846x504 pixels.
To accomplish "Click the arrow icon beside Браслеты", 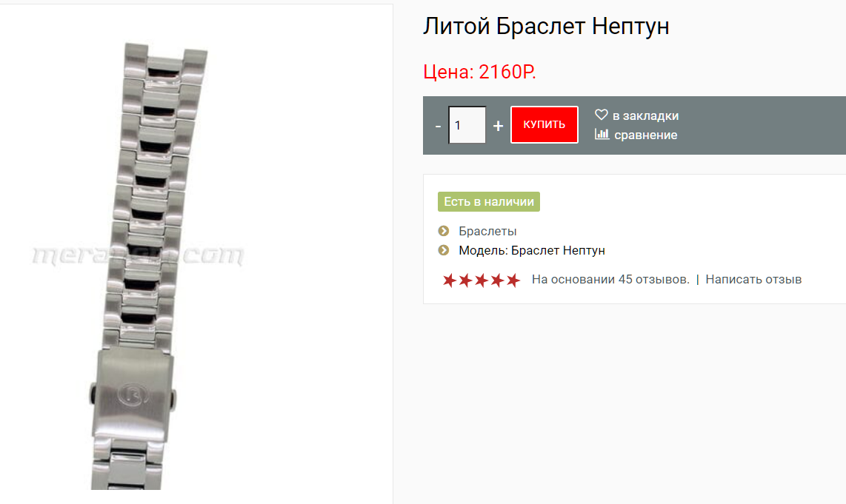I will [x=444, y=231].
